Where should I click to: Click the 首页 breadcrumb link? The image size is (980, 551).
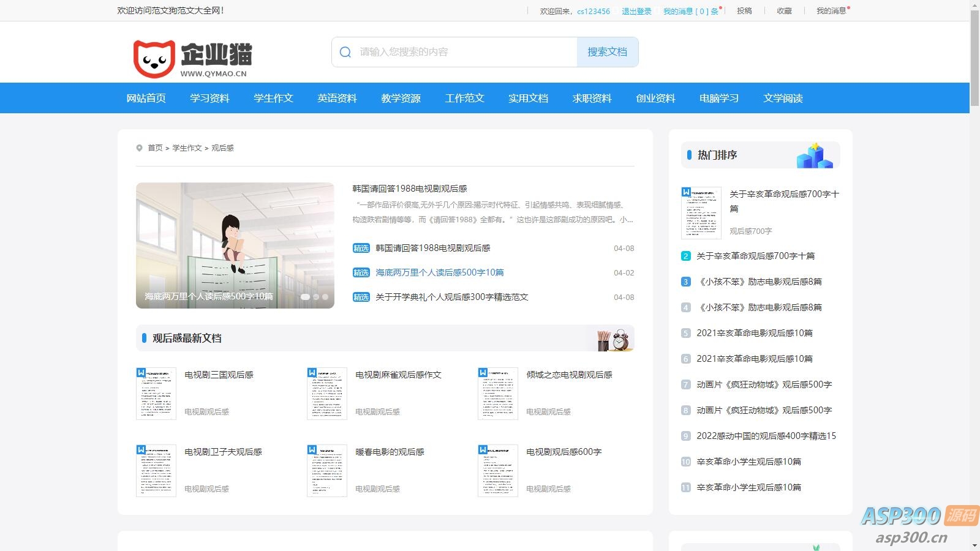point(154,148)
